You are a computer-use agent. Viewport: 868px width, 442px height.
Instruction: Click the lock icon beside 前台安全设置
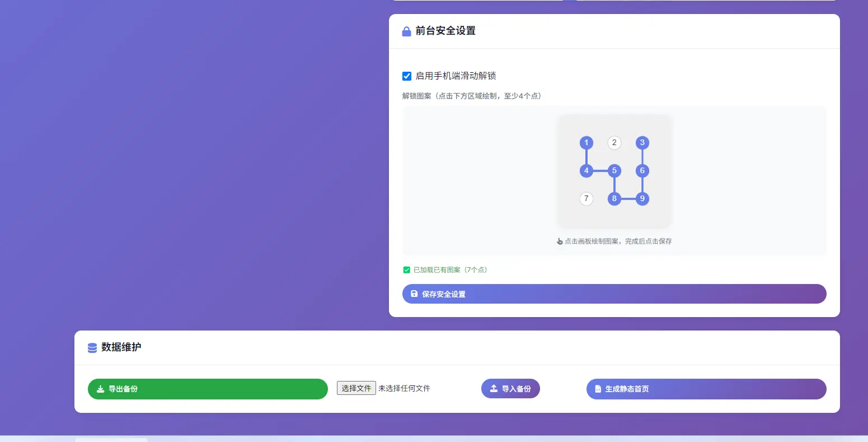pos(407,31)
